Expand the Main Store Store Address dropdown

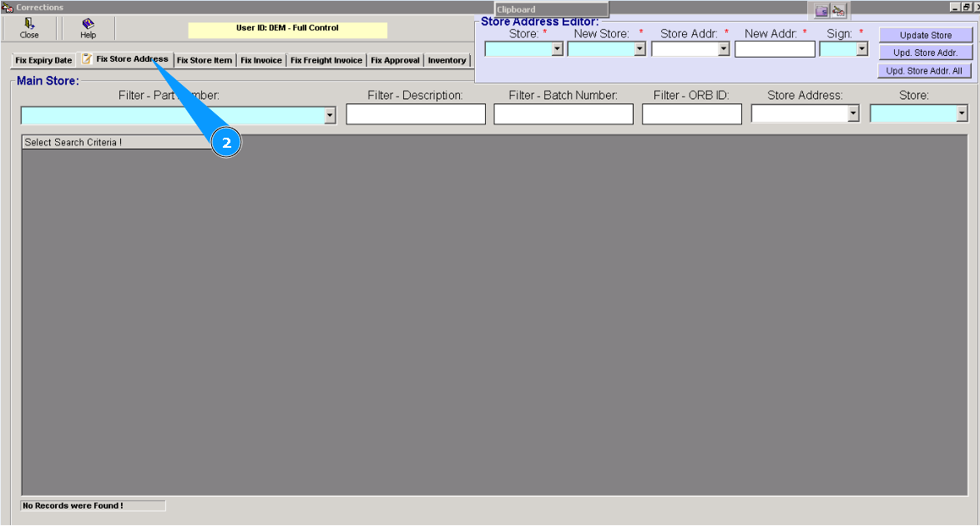pyautogui.click(x=853, y=114)
